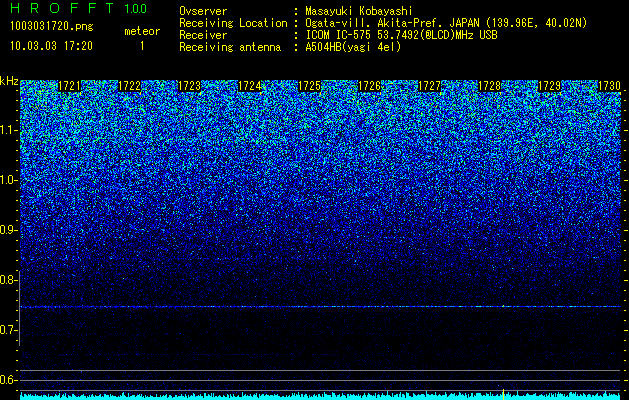Click the 1.0 frequency axis label
Image resolution: width=629 pixels, height=400 pixels.
click(x=8, y=180)
